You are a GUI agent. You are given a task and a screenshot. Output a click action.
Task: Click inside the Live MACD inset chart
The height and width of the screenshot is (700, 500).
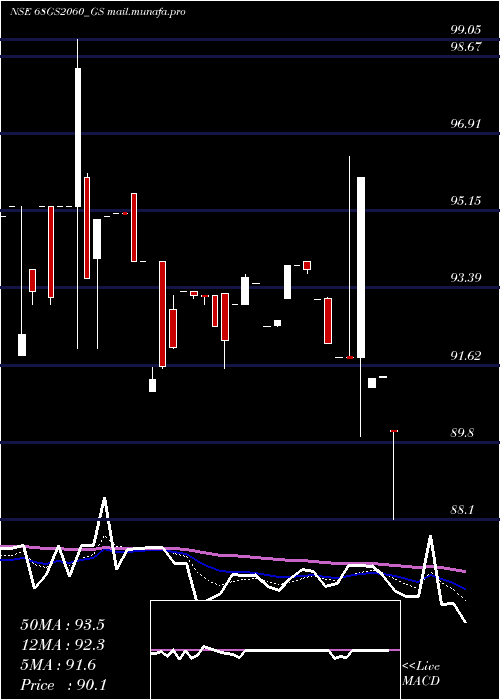coord(275,650)
